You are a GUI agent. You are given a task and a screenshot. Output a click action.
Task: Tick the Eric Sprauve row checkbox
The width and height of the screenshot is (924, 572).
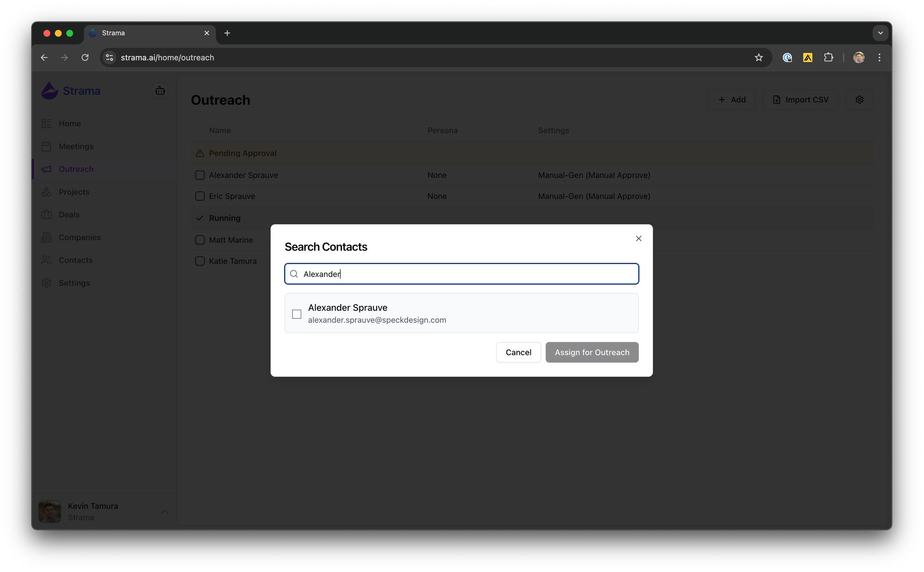(200, 196)
